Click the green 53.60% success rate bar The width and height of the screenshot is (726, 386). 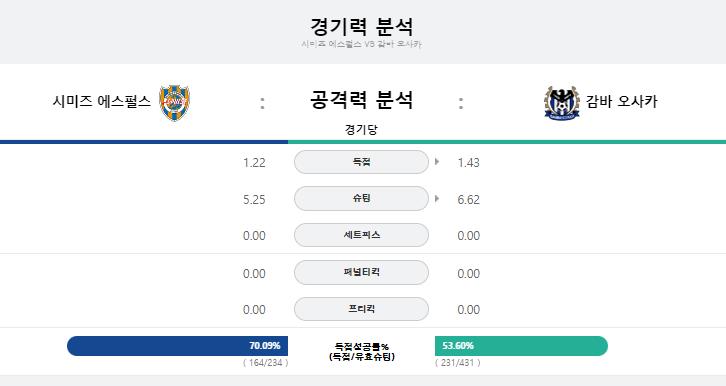point(521,346)
